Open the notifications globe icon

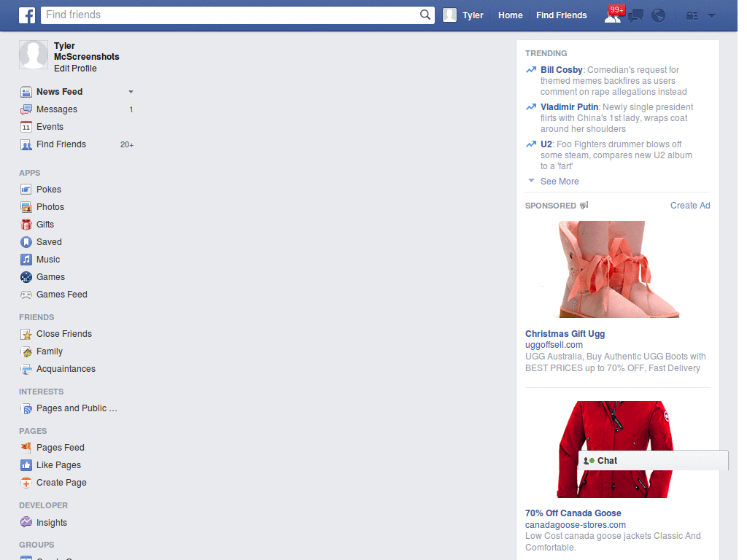tap(659, 16)
